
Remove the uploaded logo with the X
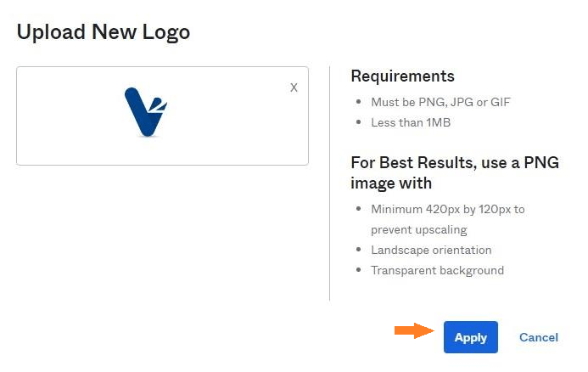pos(294,87)
